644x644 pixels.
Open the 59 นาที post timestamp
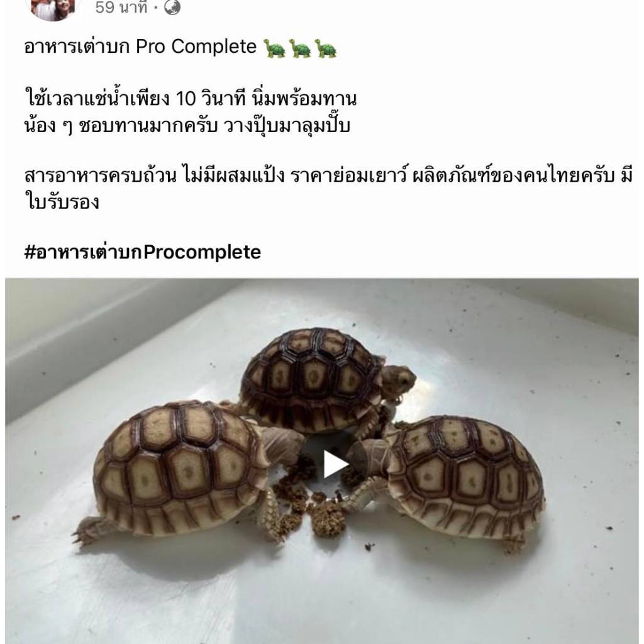coord(121,8)
